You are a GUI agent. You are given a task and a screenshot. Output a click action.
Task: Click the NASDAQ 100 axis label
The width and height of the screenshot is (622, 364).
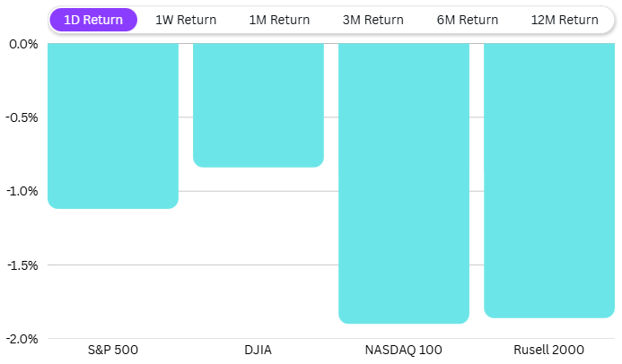coord(404,350)
